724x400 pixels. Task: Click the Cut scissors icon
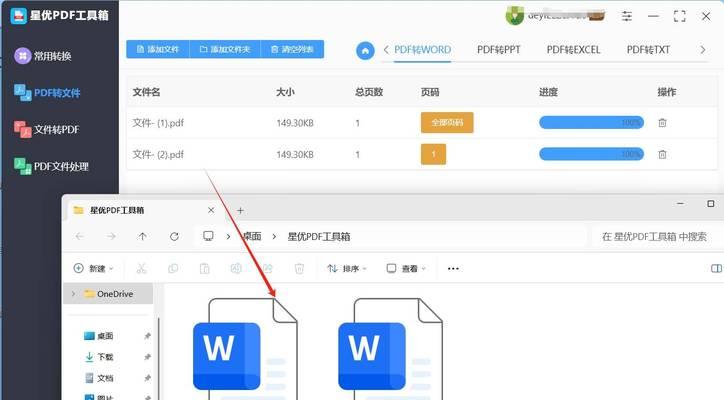click(x=141, y=268)
